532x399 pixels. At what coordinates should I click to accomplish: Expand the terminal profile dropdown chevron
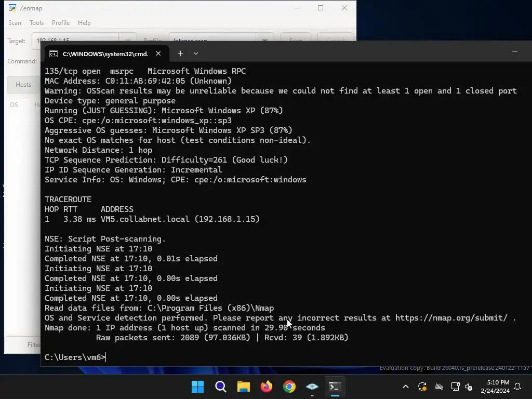(196, 54)
